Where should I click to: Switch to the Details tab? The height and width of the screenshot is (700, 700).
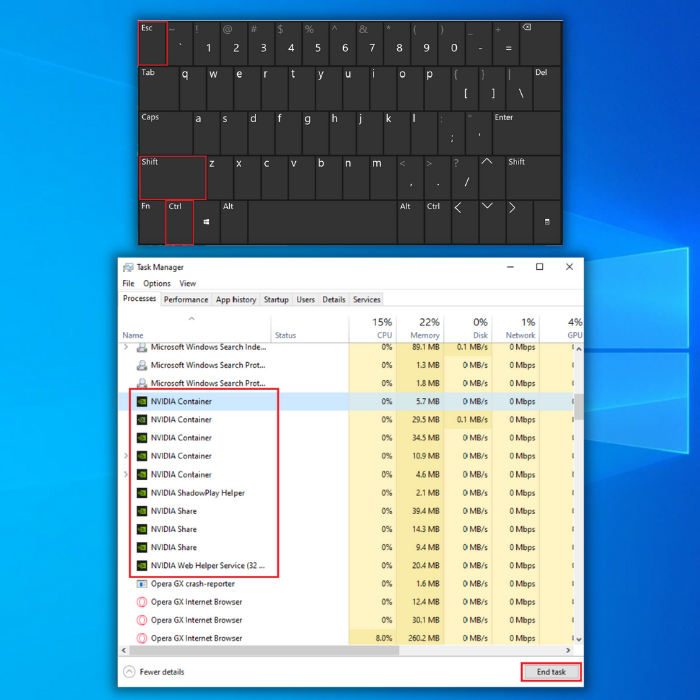(333, 300)
